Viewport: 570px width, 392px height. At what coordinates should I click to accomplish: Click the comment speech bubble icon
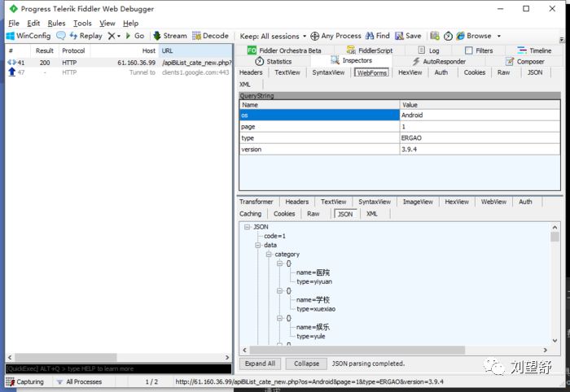pos(61,36)
